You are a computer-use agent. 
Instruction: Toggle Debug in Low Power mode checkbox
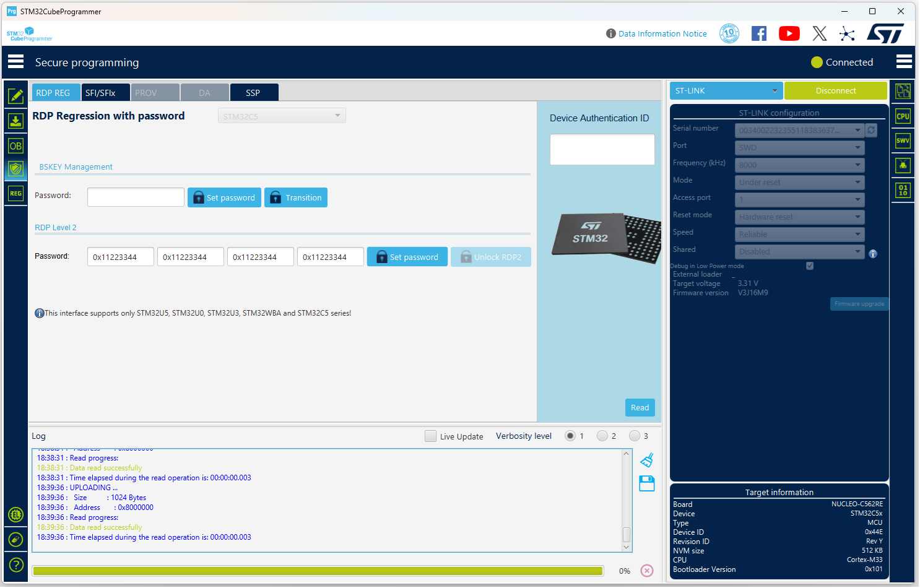(810, 266)
